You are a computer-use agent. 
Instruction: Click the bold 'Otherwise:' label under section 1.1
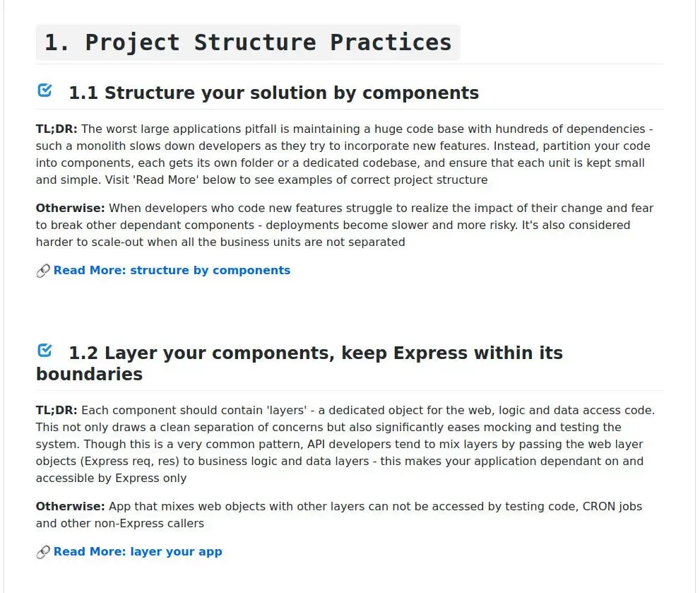pos(70,208)
